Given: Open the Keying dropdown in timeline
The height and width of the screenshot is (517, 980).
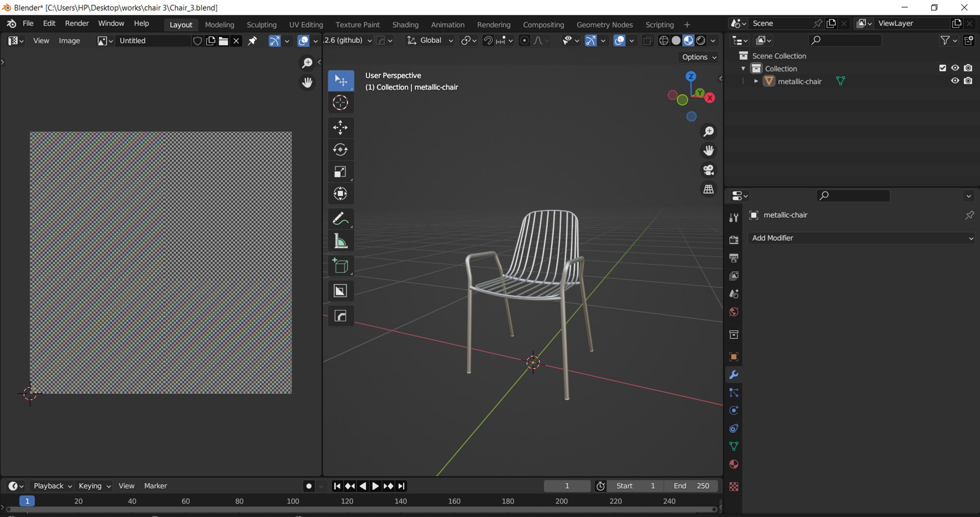Looking at the screenshot, I should (x=94, y=486).
